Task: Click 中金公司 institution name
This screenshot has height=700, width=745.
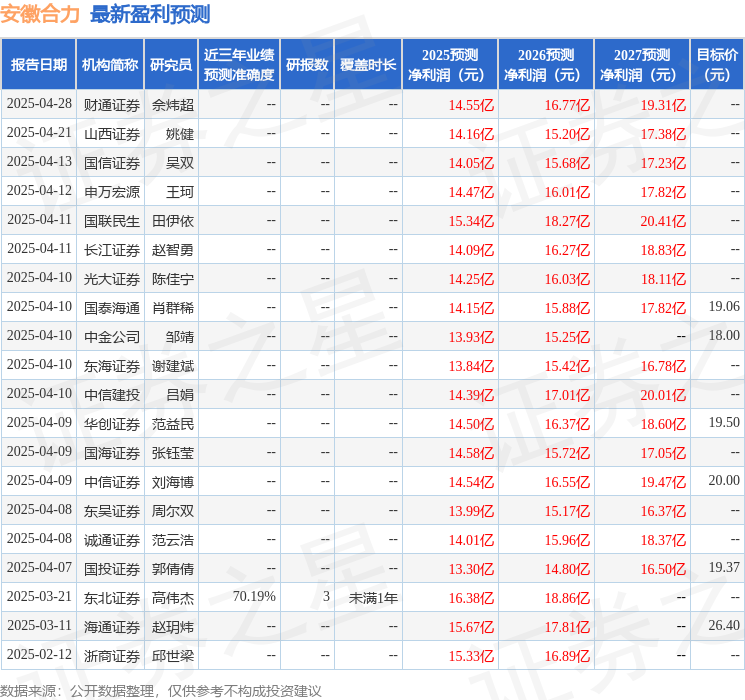Action: point(112,337)
